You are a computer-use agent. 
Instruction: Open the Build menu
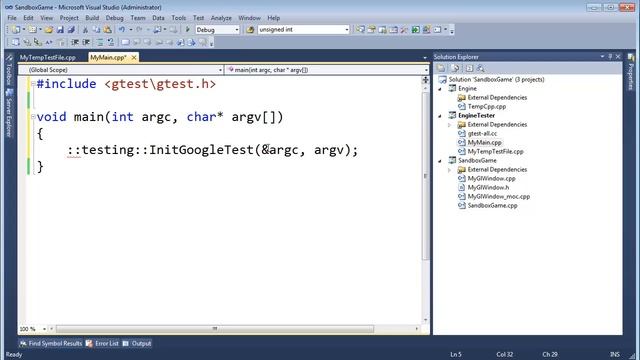[x=92, y=18]
